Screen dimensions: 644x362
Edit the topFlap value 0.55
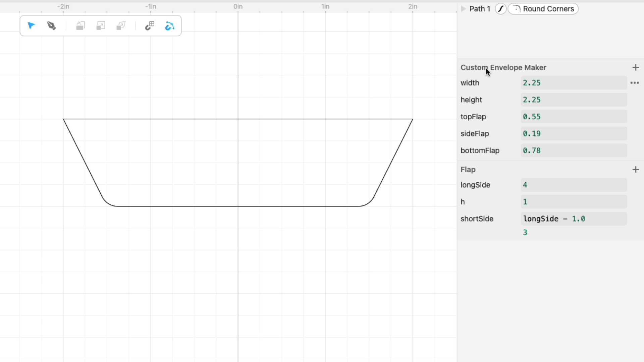pyautogui.click(x=574, y=117)
